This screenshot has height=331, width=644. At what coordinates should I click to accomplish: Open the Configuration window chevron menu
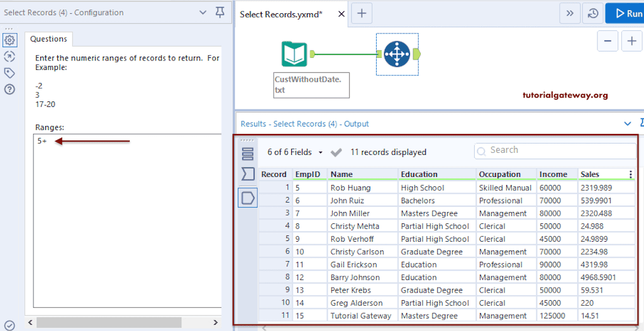203,13
